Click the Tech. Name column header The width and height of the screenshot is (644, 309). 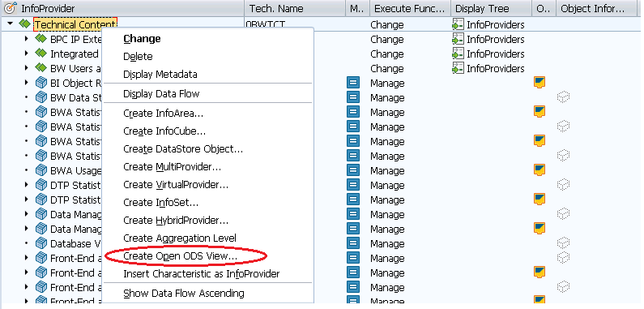[x=295, y=8]
